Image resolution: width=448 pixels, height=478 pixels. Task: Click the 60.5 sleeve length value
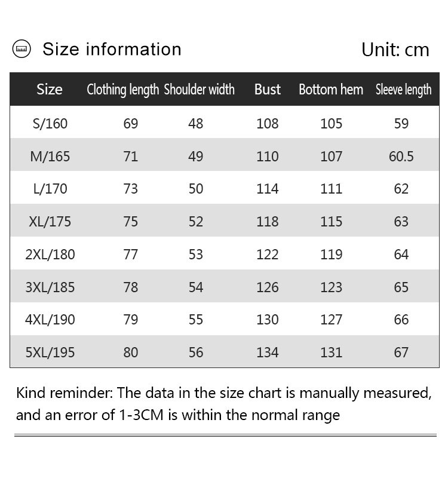(401, 157)
